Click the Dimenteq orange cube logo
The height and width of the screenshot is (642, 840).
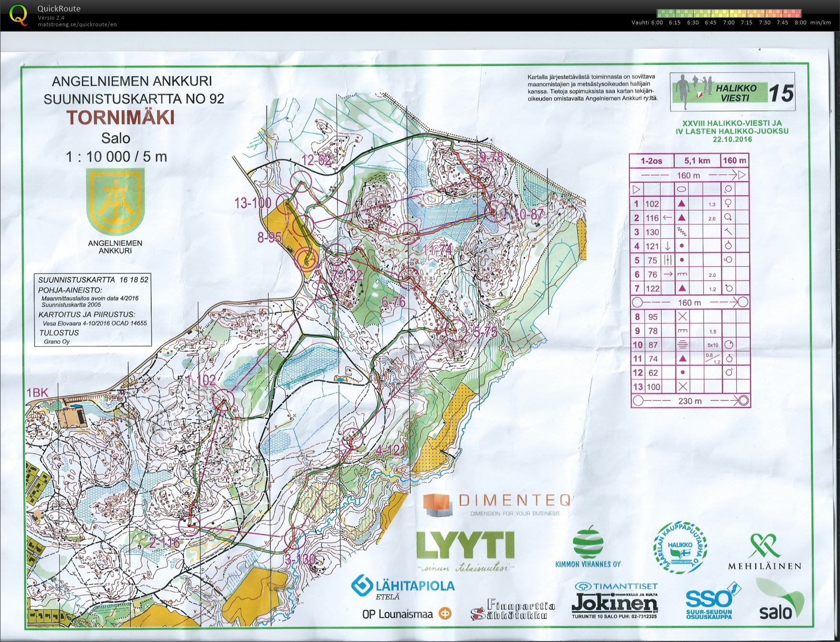pyautogui.click(x=437, y=505)
